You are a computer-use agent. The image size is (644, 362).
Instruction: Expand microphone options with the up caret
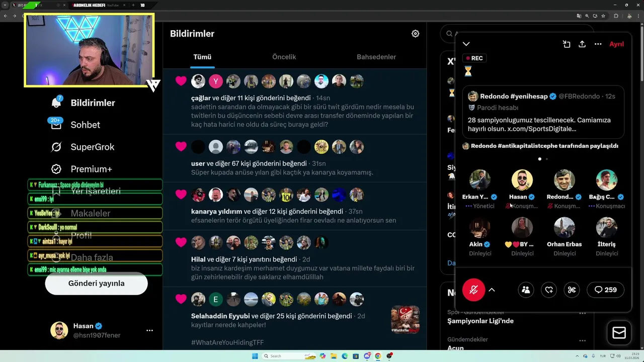[x=492, y=290]
